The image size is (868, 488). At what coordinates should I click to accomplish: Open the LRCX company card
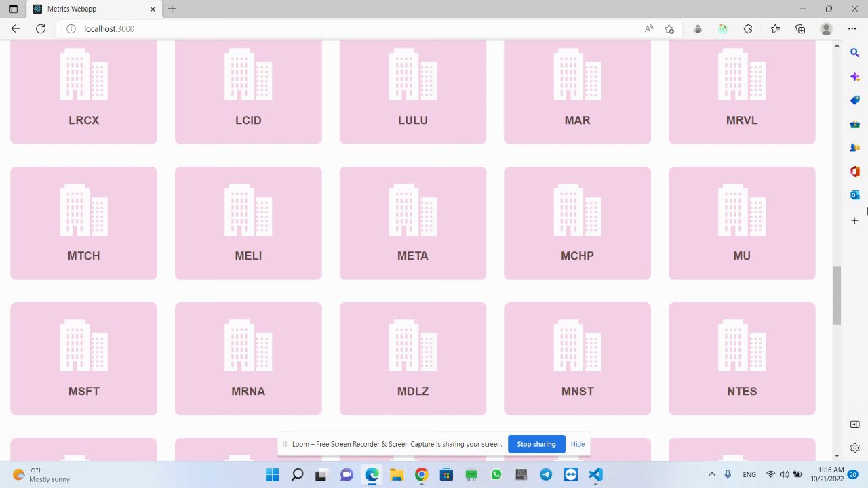tap(83, 91)
